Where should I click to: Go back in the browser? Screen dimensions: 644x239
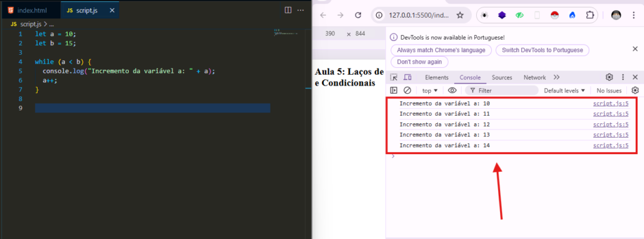[323, 15]
